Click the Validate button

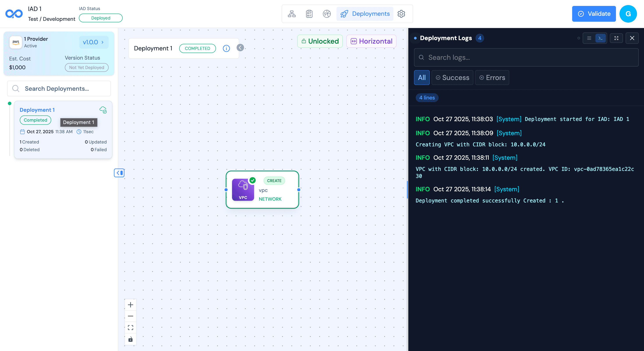[594, 14]
